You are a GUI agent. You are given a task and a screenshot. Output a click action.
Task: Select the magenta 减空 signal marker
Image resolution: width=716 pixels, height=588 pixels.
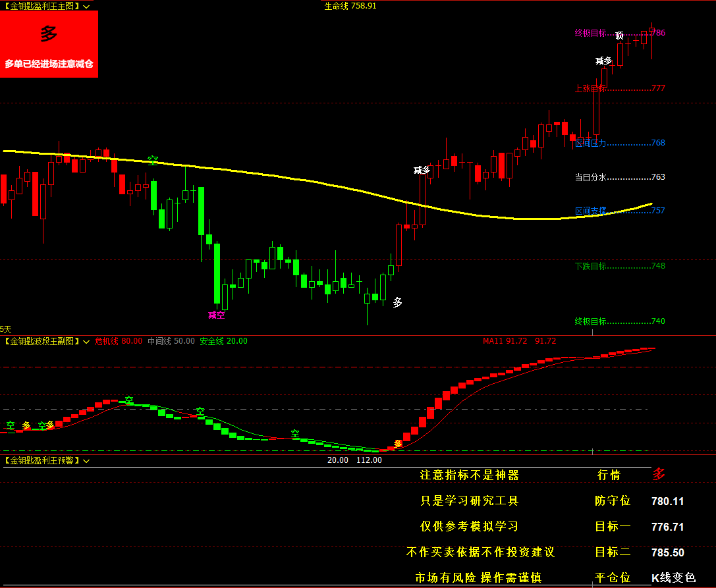pyautogui.click(x=216, y=315)
